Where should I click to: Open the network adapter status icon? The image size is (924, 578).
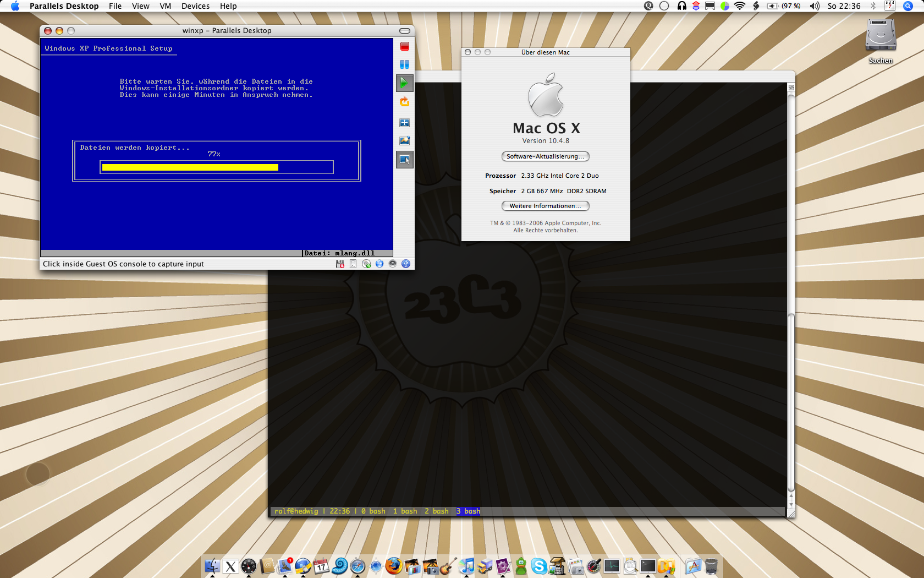380,264
